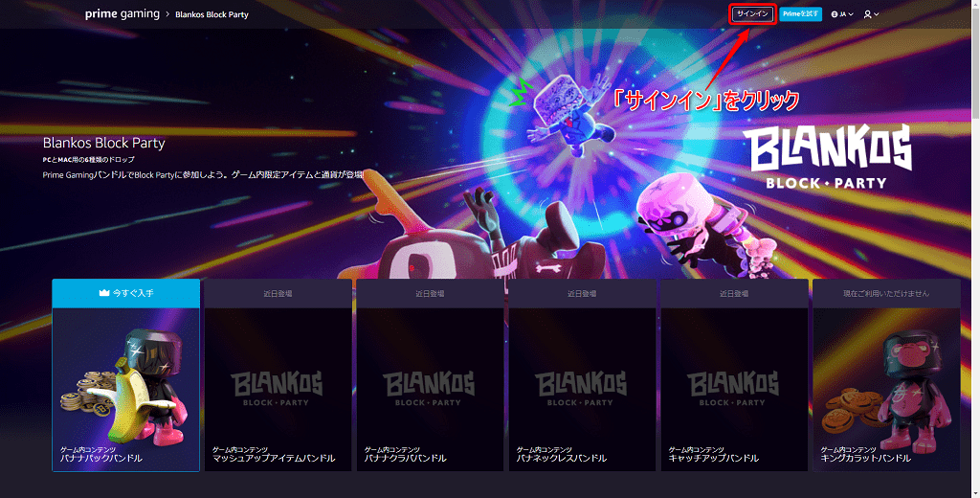Click the globe language icon
Image resolution: width=980 pixels, height=498 pixels.
coord(835,13)
